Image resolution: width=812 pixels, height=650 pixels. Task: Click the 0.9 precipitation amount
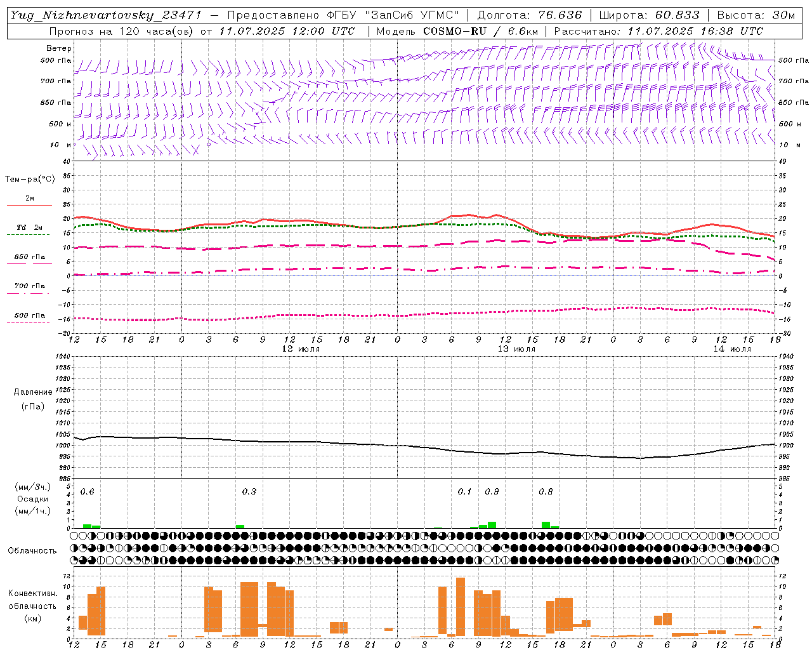pos(492,492)
